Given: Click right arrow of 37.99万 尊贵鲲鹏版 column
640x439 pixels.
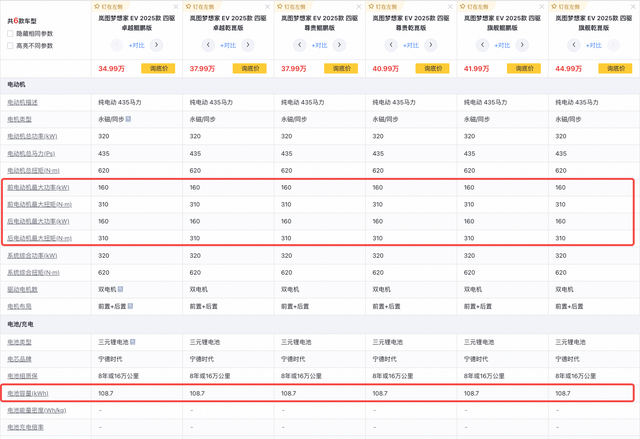Looking at the screenshot, I should click(339, 45).
